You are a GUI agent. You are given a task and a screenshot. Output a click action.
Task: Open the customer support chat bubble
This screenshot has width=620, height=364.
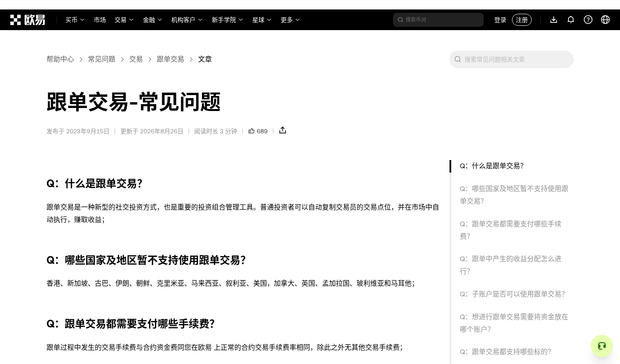[602, 346]
